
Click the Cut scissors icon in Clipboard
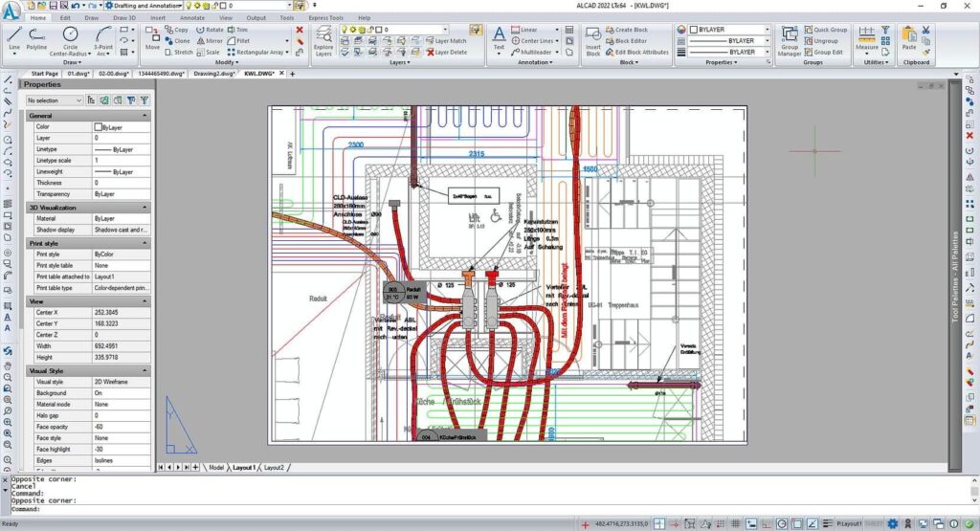925,30
